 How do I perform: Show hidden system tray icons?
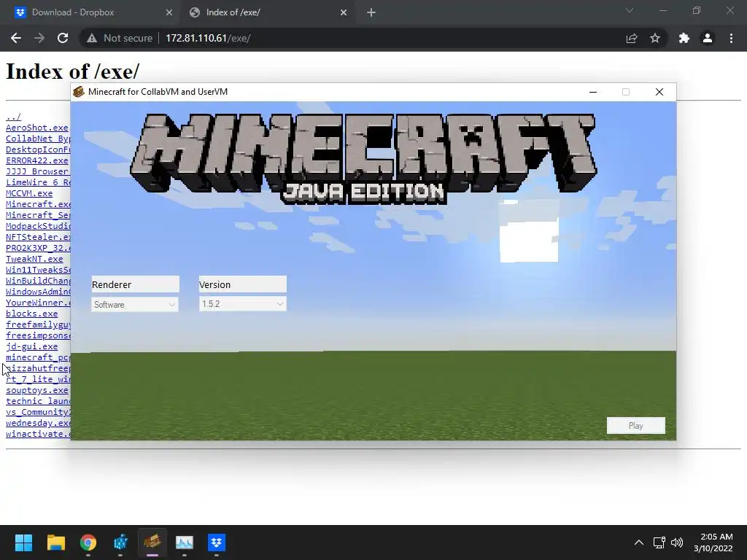pyautogui.click(x=639, y=542)
